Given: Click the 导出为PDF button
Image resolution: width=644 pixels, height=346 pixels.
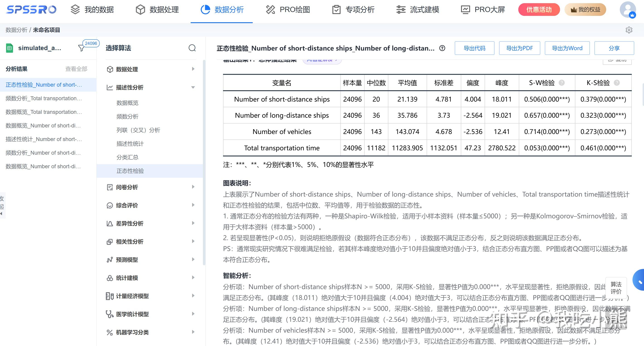Looking at the screenshot, I should pos(519,48).
